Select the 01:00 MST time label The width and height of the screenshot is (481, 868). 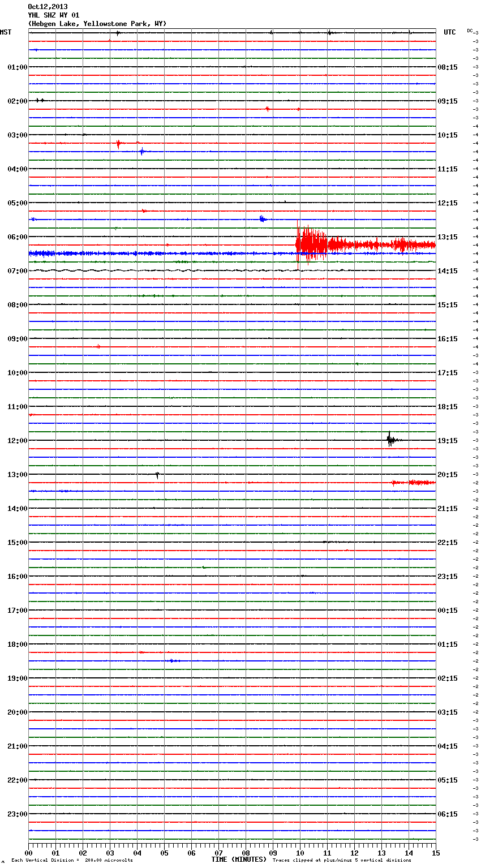(x=18, y=67)
